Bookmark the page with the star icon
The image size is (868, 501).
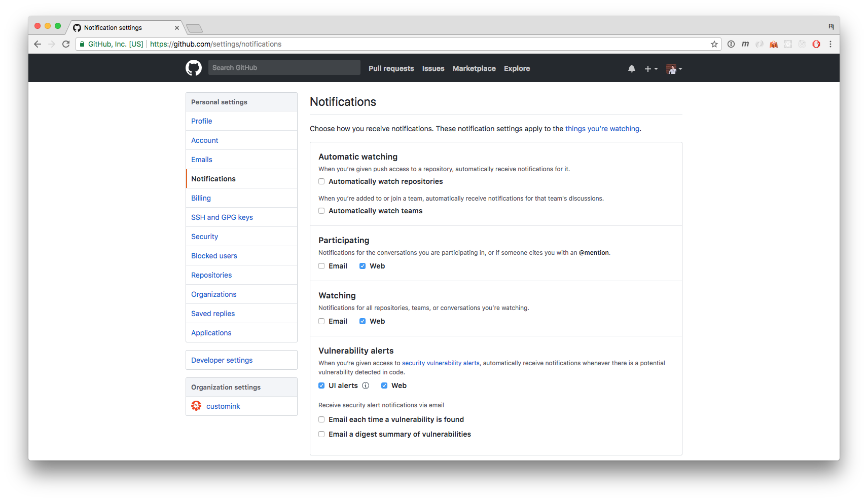point(714,44)
